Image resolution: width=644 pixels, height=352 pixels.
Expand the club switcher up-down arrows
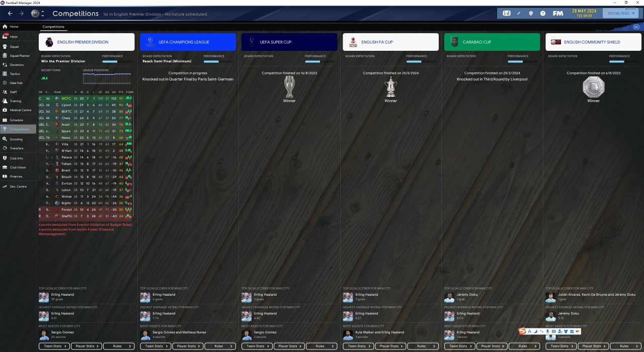(x=42, y=14)
